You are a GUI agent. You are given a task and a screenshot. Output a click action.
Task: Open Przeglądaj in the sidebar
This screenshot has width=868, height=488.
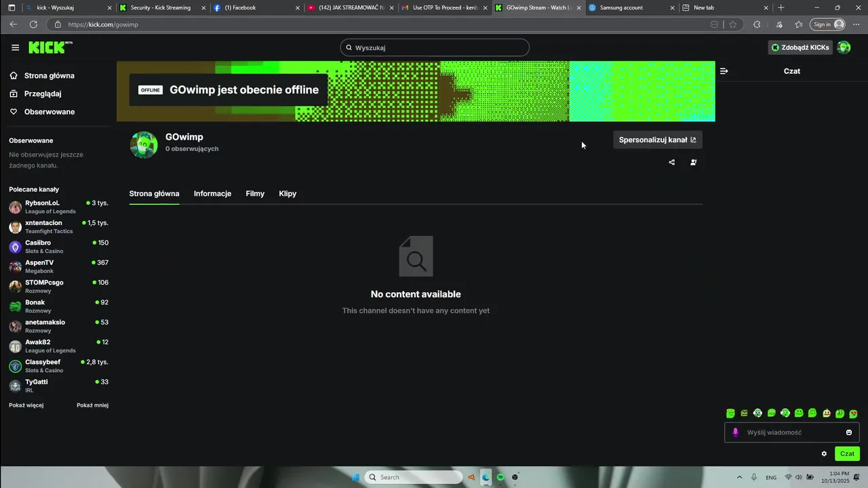pos(35,94)
